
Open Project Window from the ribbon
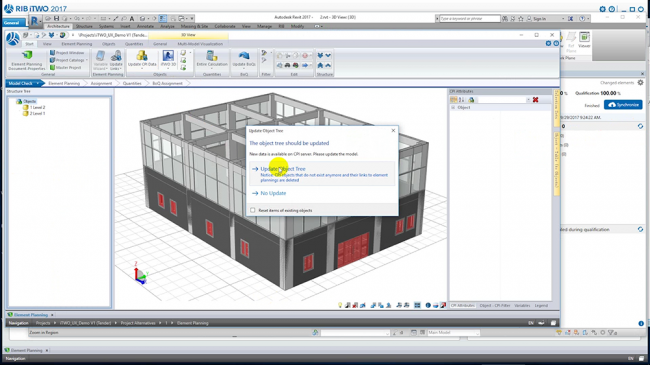pos(67,53)
